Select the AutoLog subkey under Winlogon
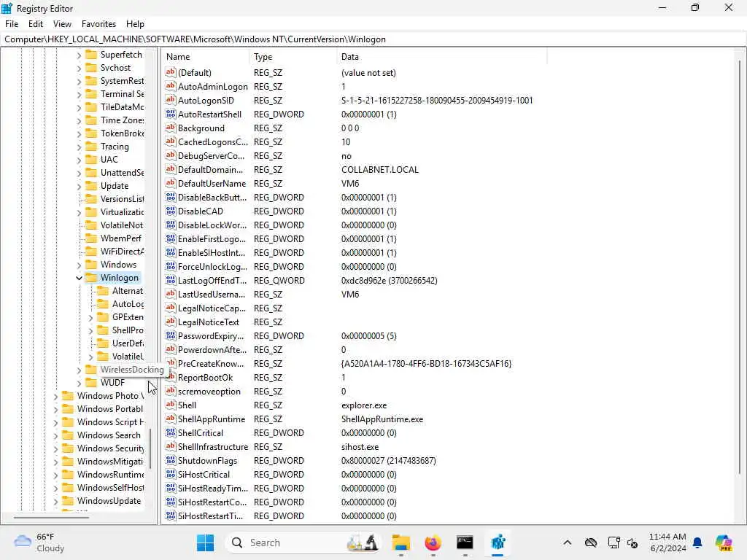The image size is (747, 560). 127,304
